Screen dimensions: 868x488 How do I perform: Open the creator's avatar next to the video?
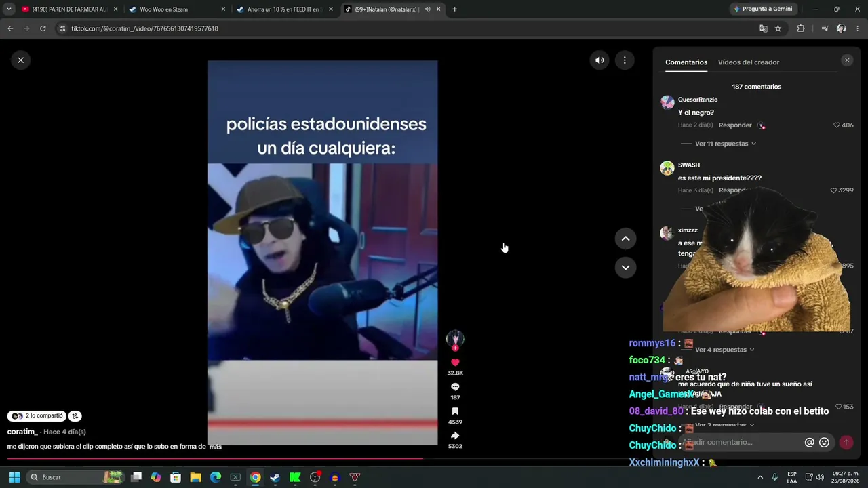coord(455,339)
